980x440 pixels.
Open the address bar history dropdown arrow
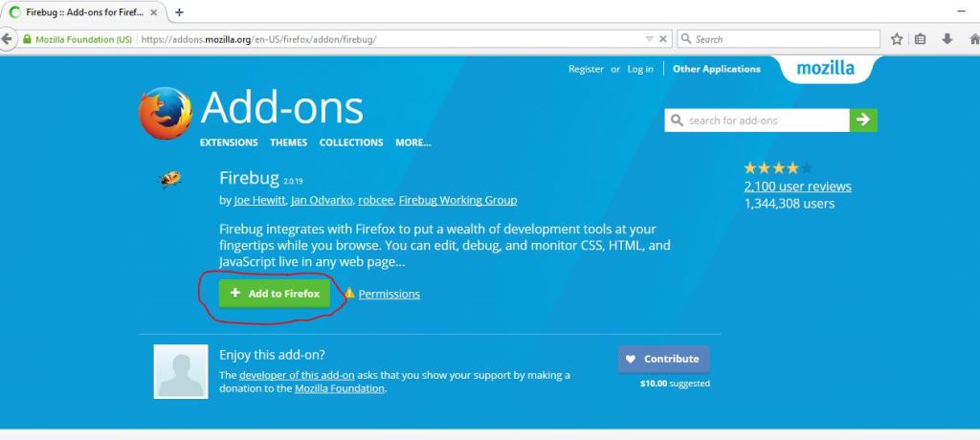[650, 39]
